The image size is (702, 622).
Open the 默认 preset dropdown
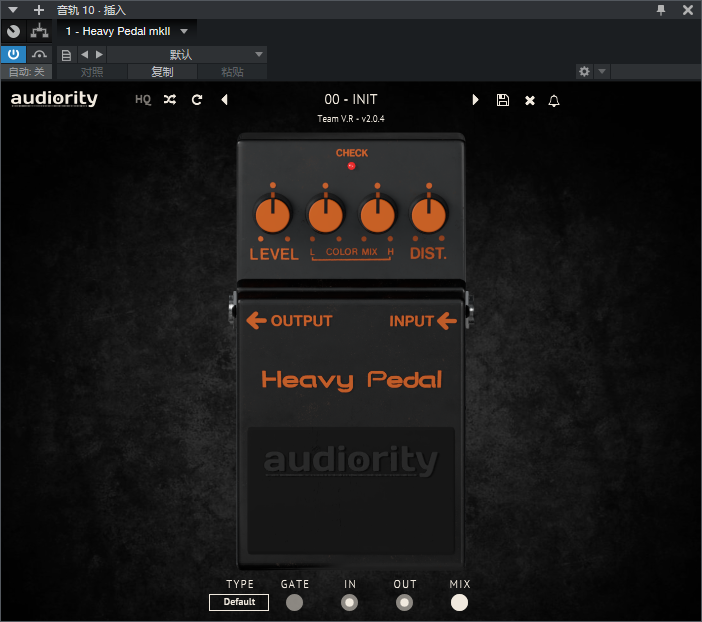187,55
